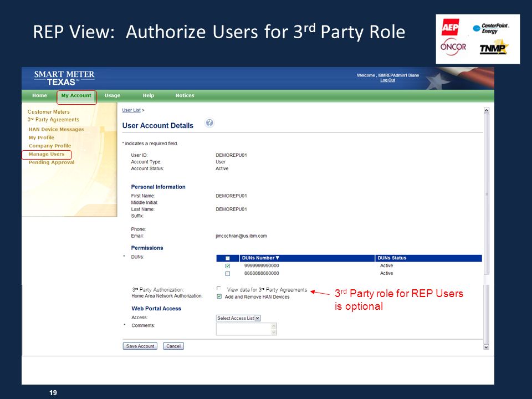Select Manage Users in sidebar
The width and height of the screenshot is (532, 399).
(47, 154)
